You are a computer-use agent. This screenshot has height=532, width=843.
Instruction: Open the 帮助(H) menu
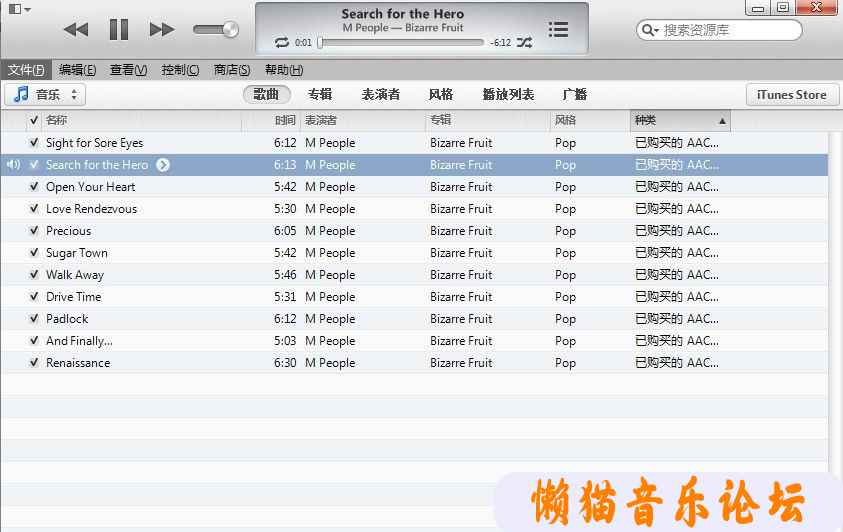(x=284, y=70)
